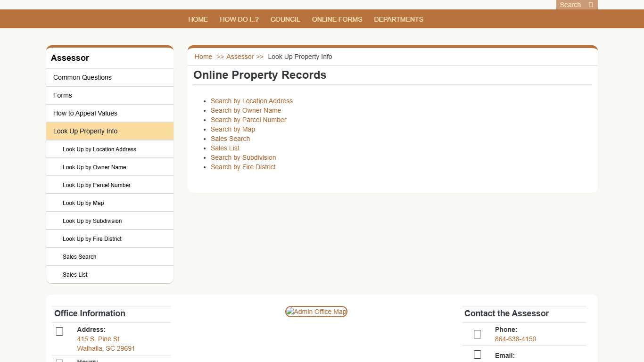Open the Search by Fire District link
Image resolution: width=644 pixels, height=362 pixels.
[243, 167]
